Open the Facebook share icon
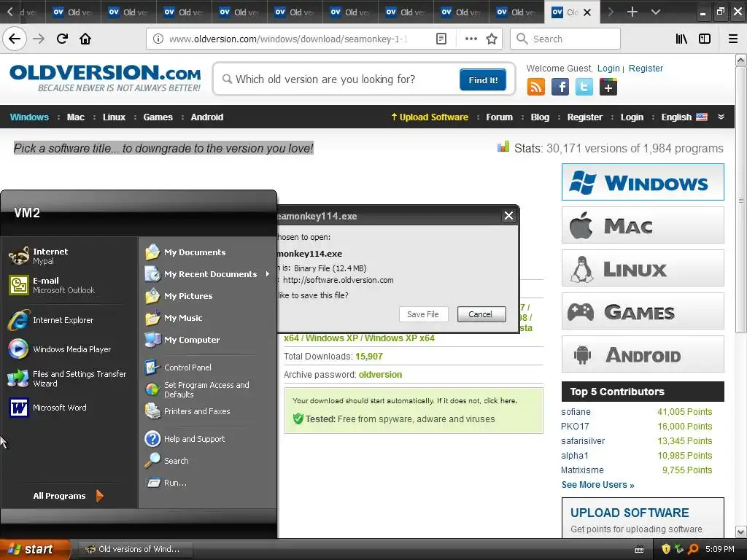Viewport: 747px width, 560px height. pyautogui.click(x=560, y=87)
